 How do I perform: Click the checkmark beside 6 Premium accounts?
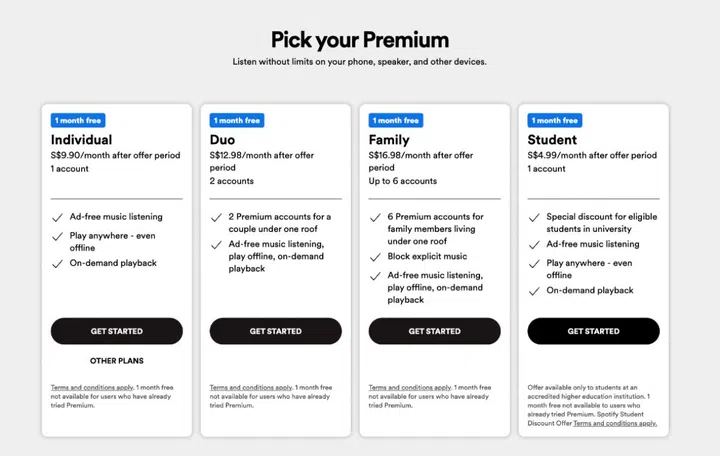[375, 217]
